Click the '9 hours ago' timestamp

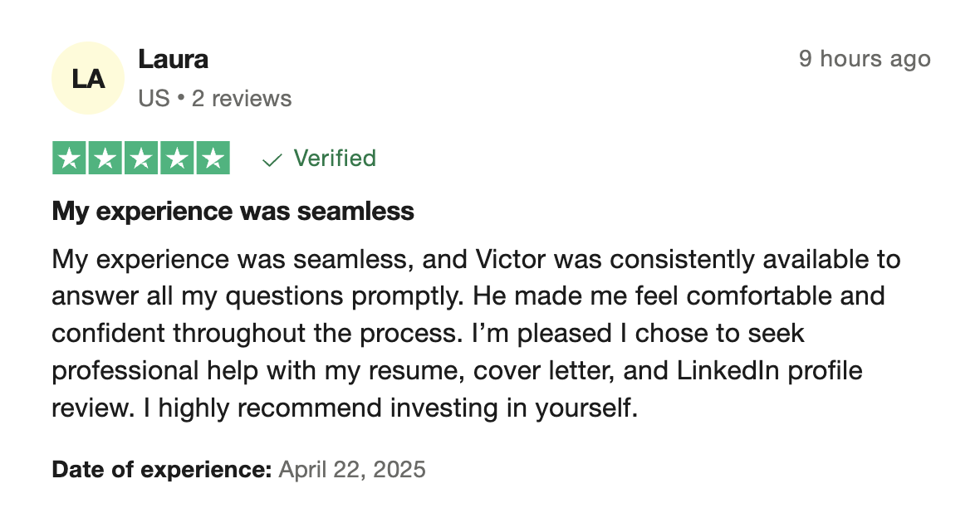pos(865,59)
